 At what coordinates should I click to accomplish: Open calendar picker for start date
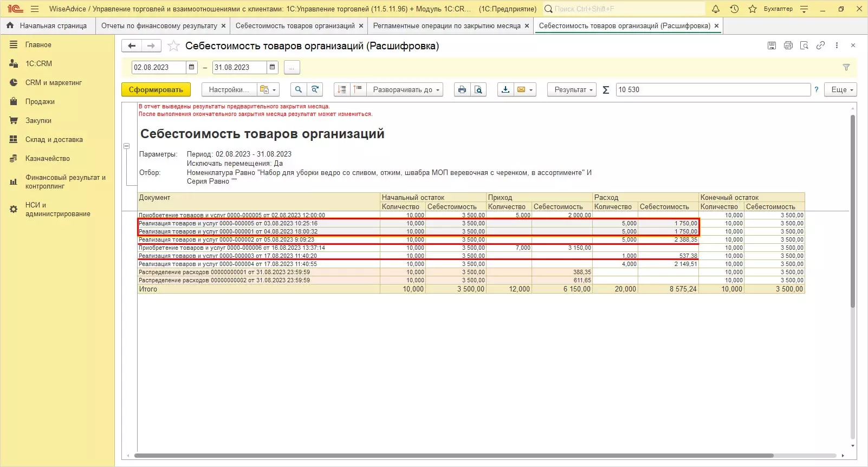click(x=192, y=67)
